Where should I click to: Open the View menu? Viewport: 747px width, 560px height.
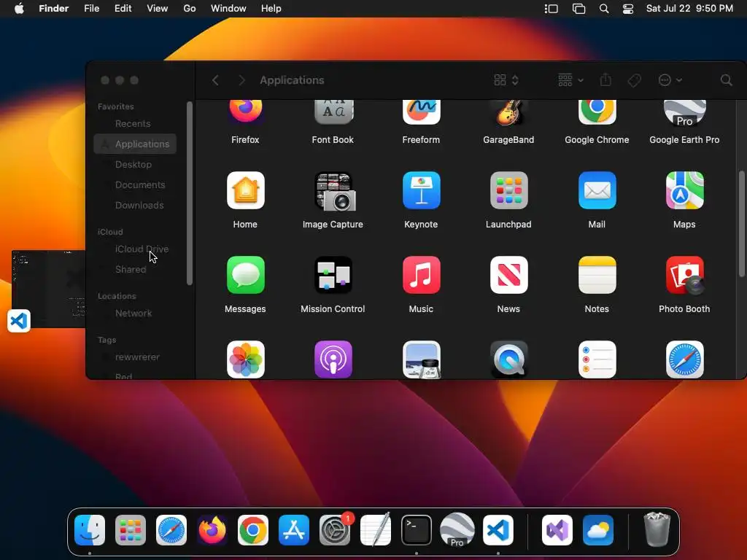coord(158,9)
